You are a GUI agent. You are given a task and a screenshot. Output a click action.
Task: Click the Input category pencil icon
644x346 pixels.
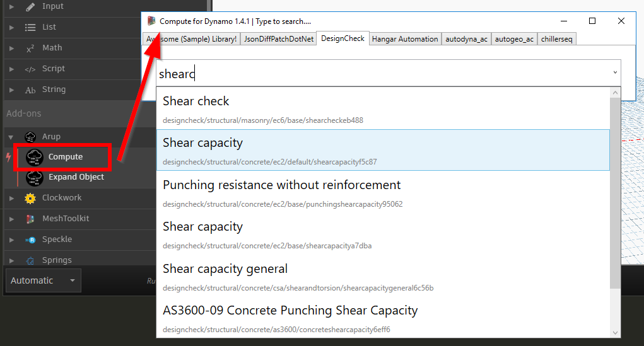coord(30,6)
